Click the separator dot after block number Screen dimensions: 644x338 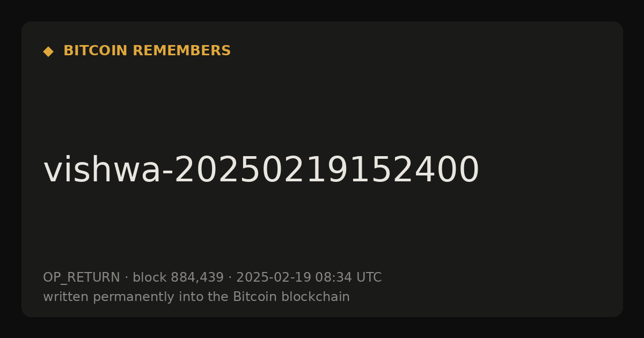[x=230, y=278]
